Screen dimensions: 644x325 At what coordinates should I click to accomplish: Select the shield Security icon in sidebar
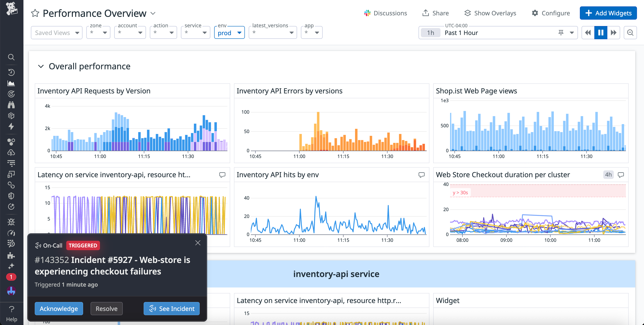tap(12, 196)
